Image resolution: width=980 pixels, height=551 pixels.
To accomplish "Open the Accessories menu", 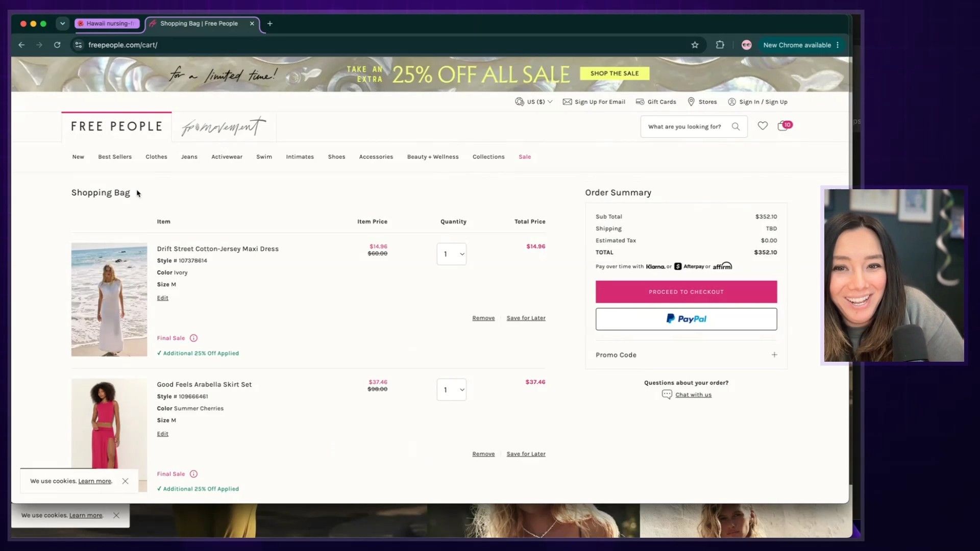I will [x=376, y=157].
